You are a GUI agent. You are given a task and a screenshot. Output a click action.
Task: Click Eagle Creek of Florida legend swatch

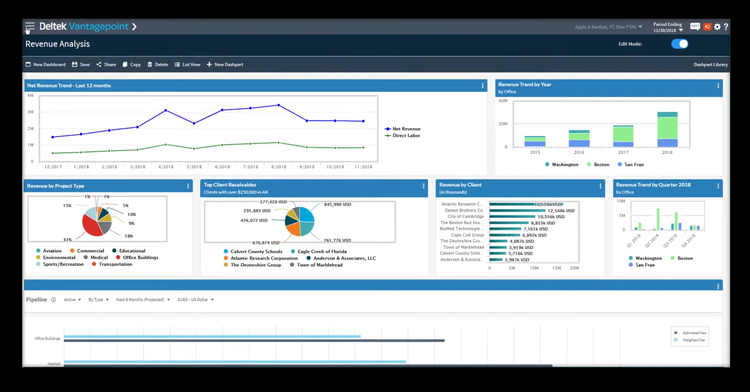(x=293, y=251)
